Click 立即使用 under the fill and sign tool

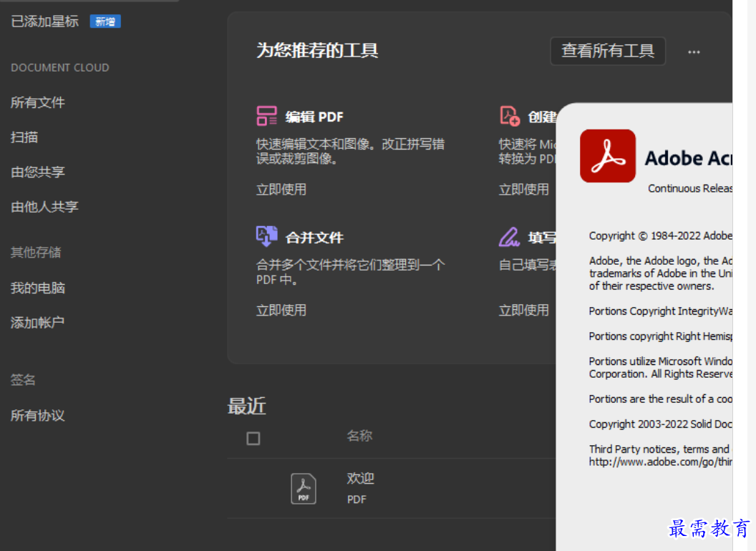coord(523,310)
